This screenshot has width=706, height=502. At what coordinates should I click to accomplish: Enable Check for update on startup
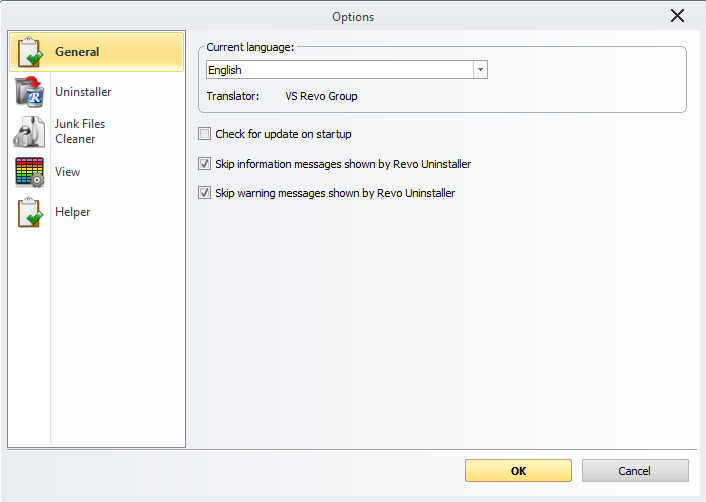pos(205,134)
